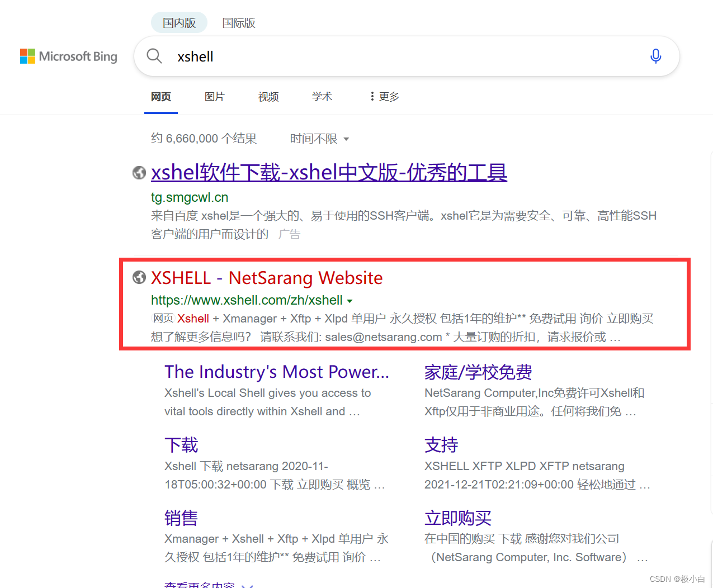Click globe icon beside xshel软件下载 result
Screen dimensions: 713x588
pyautogui.click(x=139, y=173)
